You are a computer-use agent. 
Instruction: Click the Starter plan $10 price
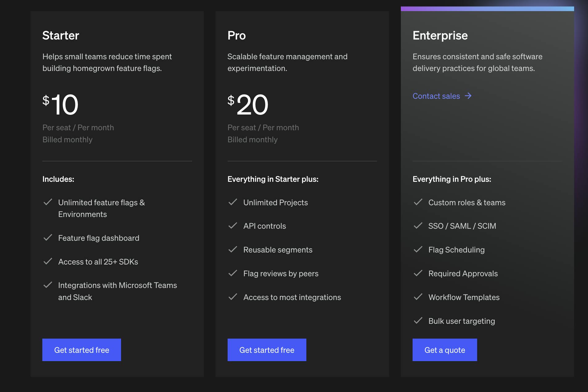click(x=61, y=105)
